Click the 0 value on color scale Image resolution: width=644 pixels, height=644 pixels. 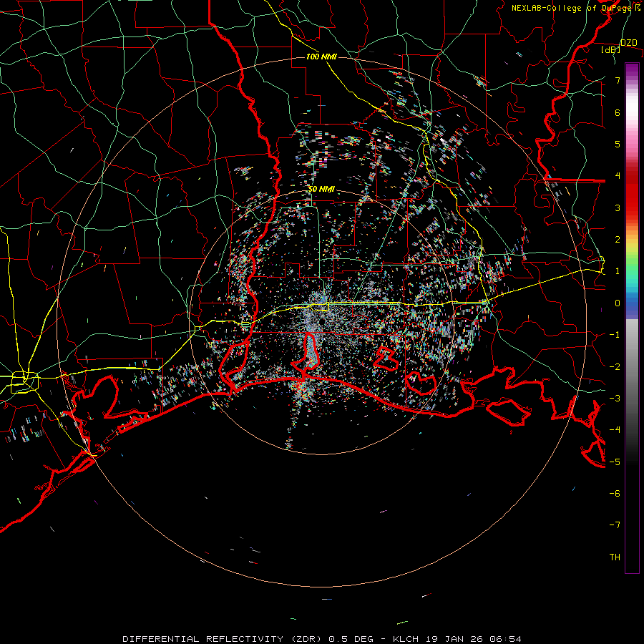click(x=618, y=303)
